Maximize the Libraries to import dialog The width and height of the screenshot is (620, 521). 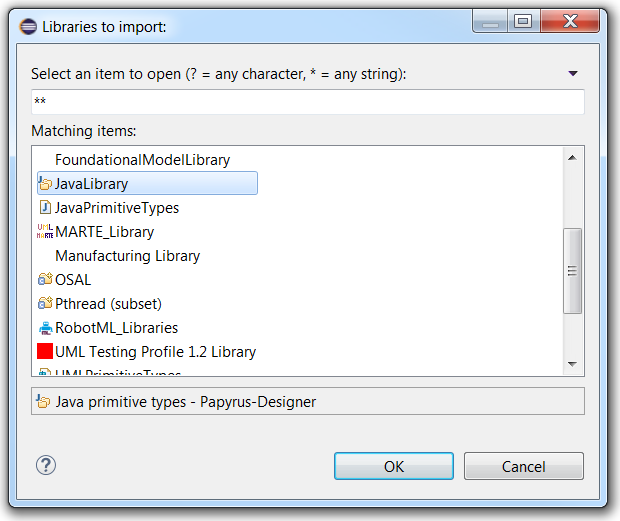(x=521, y=22)
